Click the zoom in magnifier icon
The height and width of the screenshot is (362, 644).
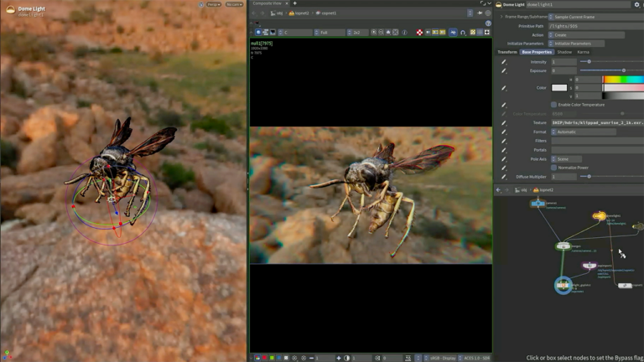[374, 33]
